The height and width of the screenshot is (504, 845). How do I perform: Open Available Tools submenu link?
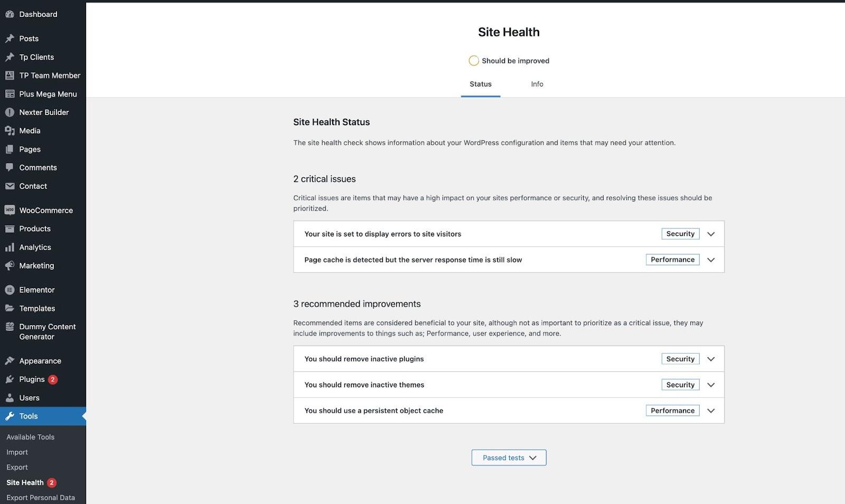point(30,437)
